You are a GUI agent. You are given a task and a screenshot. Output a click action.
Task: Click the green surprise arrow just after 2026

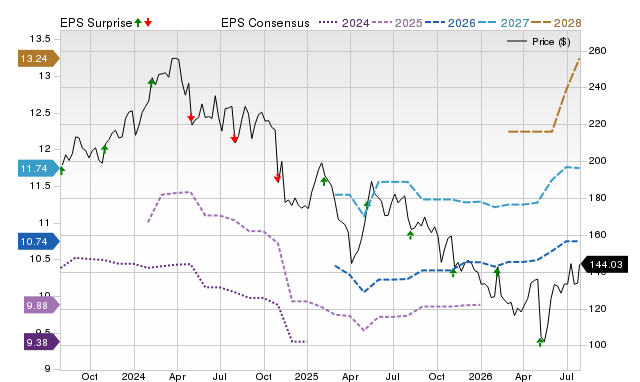[497, 271]
